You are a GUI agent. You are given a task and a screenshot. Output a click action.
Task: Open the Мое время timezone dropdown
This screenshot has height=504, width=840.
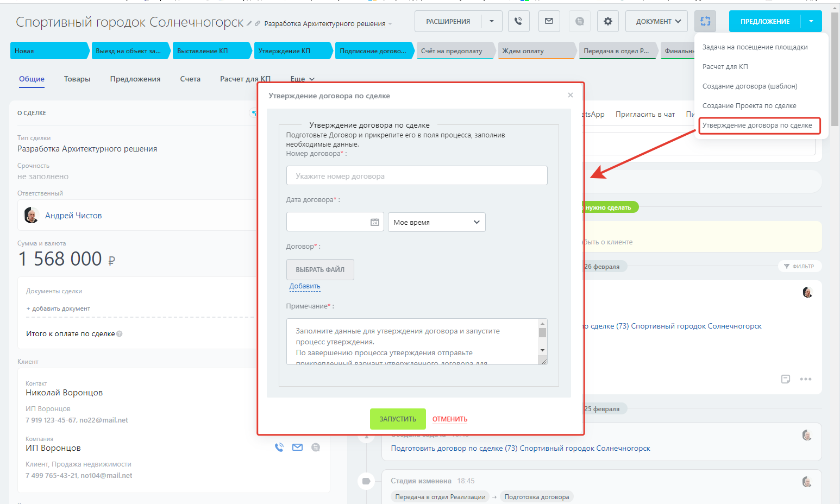436,222
